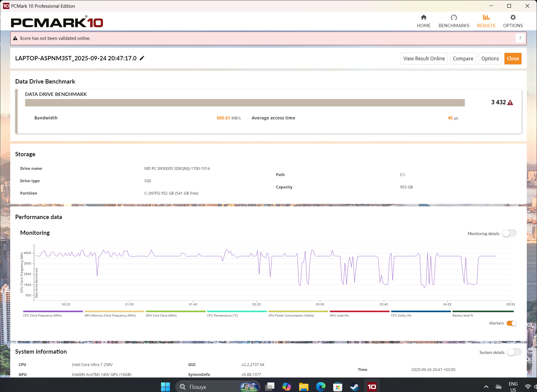
Task: Click the benchmark score 3 432
Action: pyautogui.click(x=498, y=102)
